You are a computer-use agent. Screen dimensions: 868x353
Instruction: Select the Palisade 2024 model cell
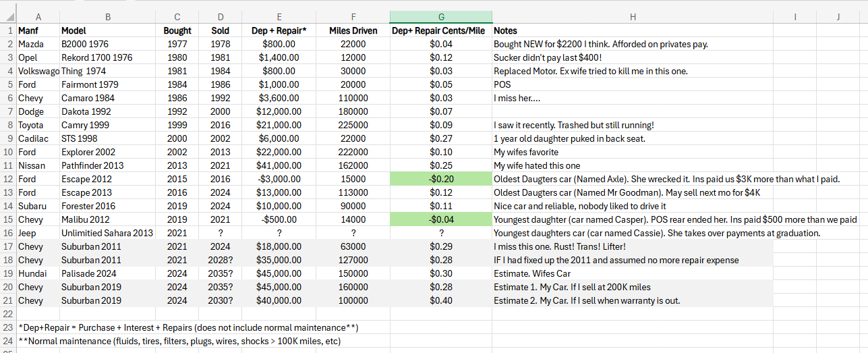tap(107, 273)
